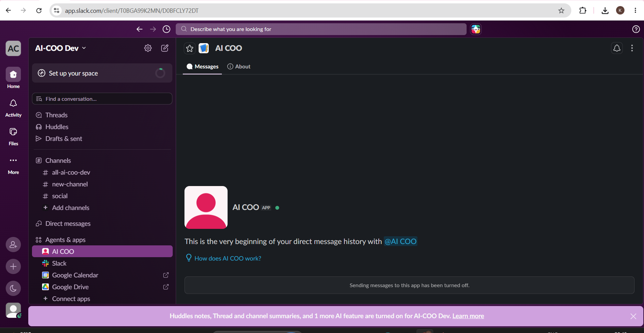
Task: Click the AI COO profile picture
Action: (x=206, y=208)
